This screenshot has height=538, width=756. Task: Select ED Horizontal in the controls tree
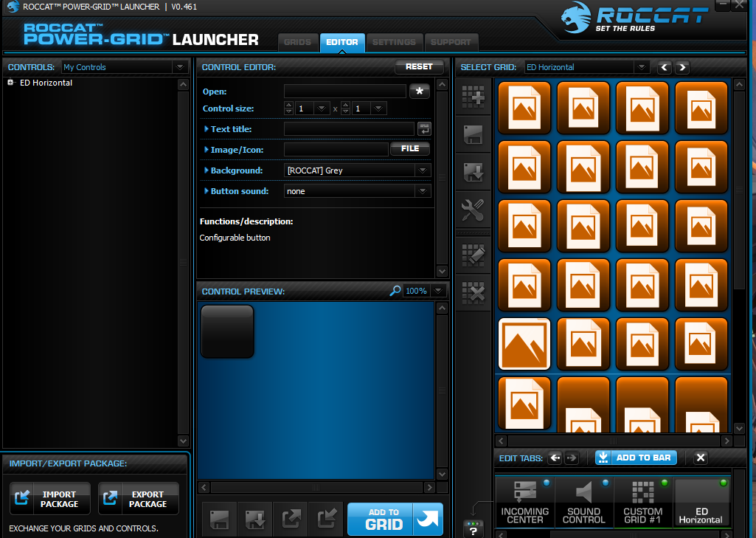pos(46,83)
